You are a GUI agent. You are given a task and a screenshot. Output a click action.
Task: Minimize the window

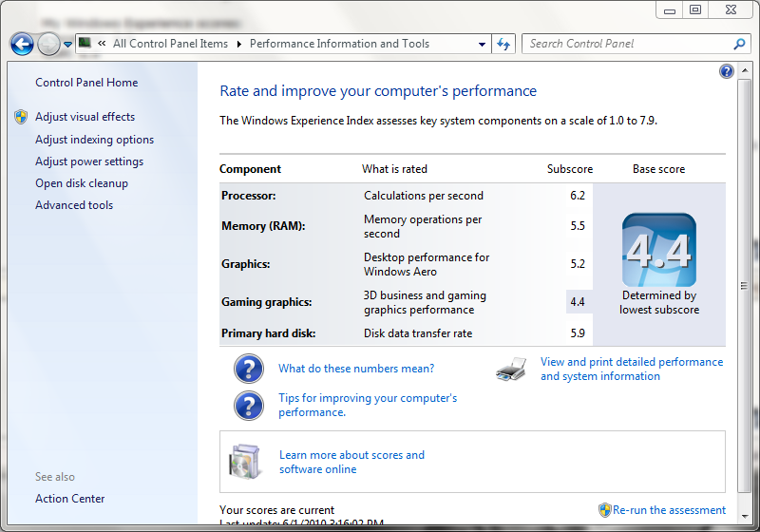click(670, 9)
